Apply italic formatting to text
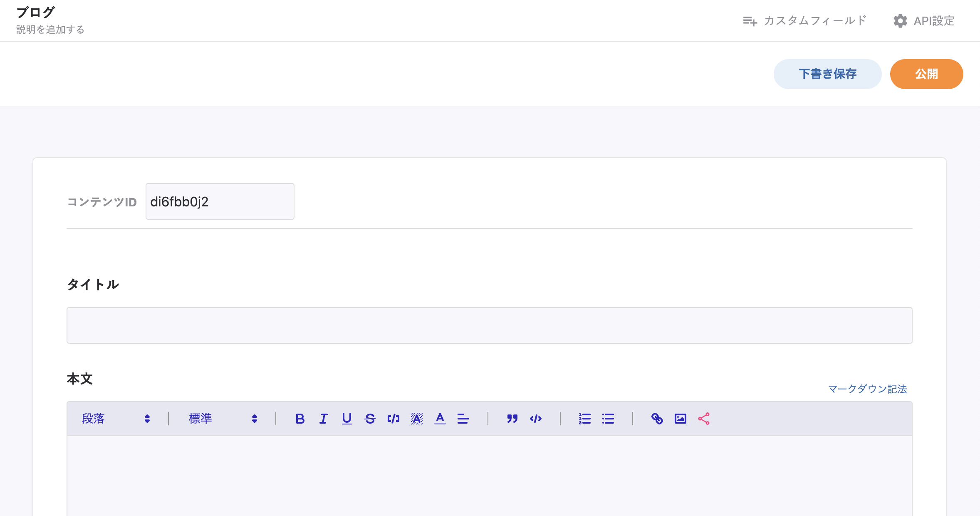This screenshot has height=516, width=980. [323, 419]
